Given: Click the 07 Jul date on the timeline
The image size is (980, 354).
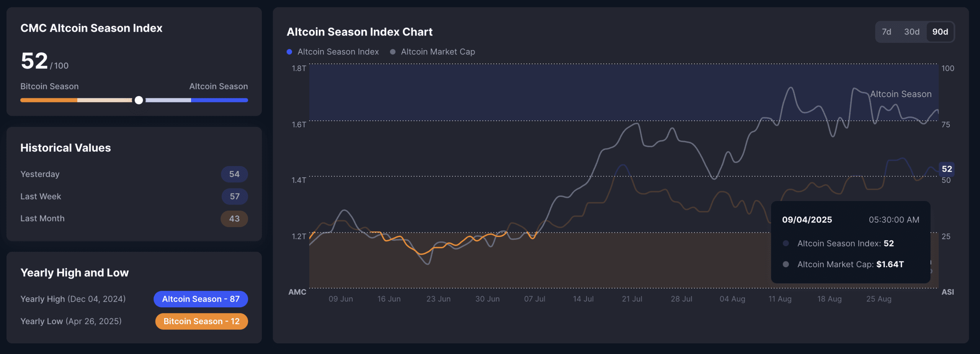Looking at the screenshot, I should coord(534,299).
